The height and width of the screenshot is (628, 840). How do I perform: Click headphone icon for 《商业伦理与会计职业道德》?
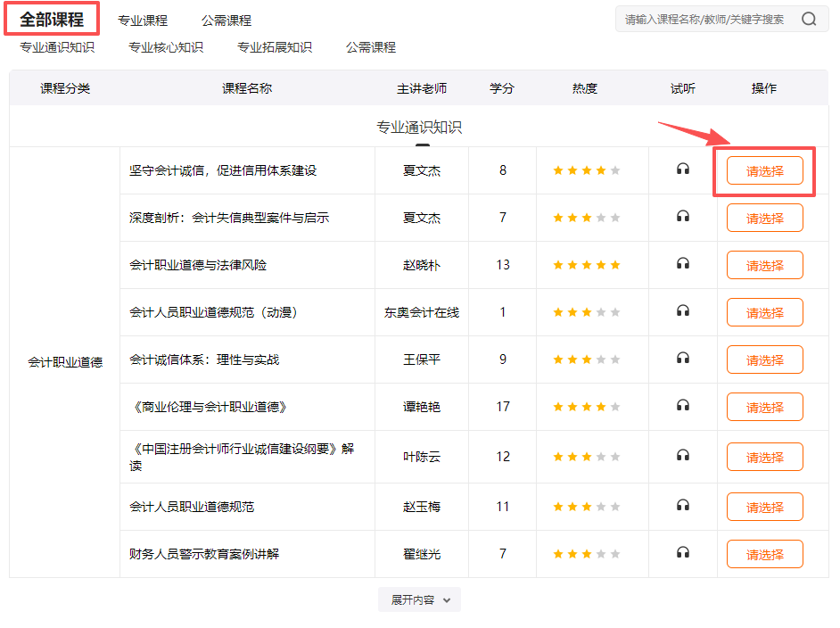[682, 406]
